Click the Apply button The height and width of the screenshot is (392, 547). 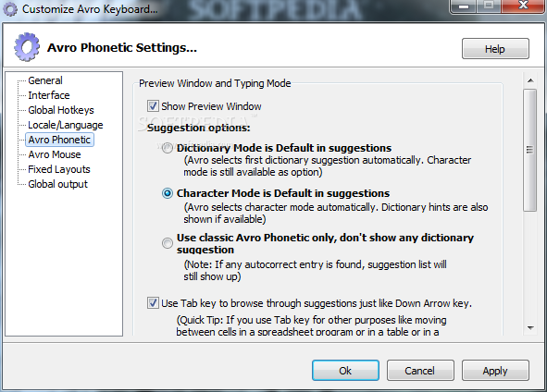pyautogui.click(x=495, y=371)
